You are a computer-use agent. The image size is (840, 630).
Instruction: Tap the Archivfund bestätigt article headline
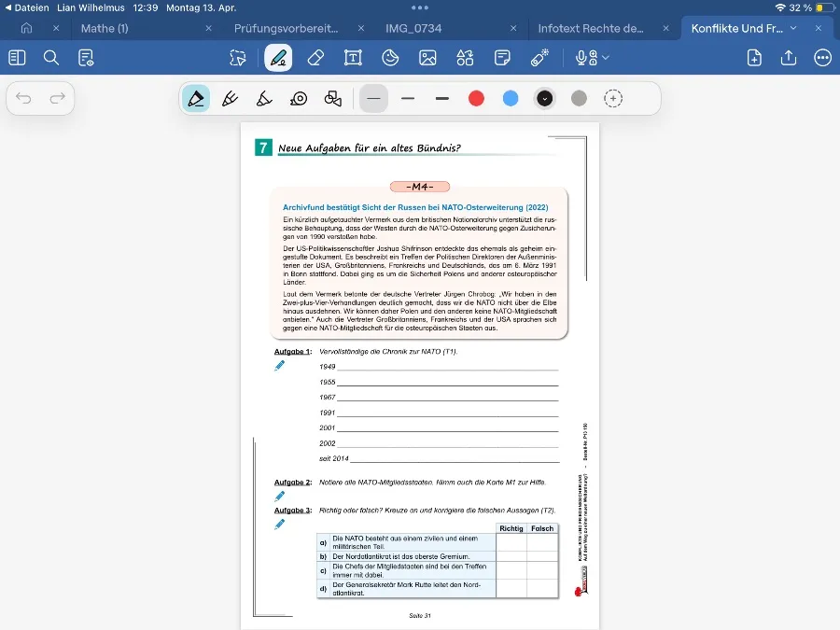click(x=415, y=207)
